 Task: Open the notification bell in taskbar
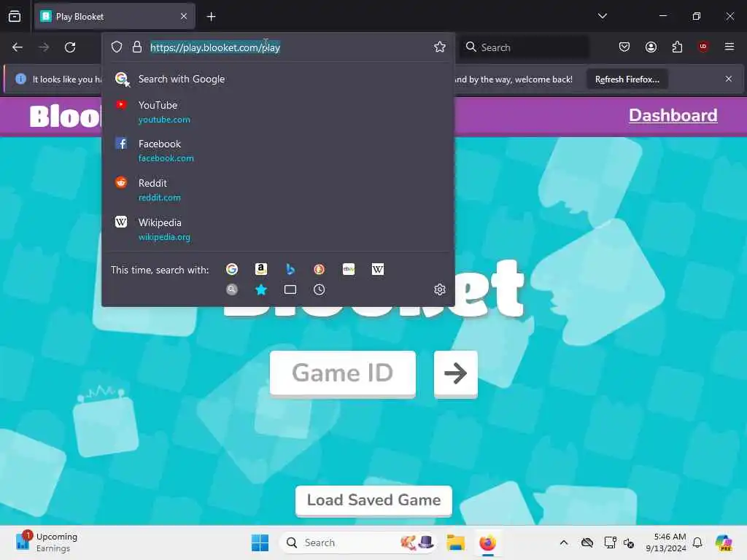(697, 542)
